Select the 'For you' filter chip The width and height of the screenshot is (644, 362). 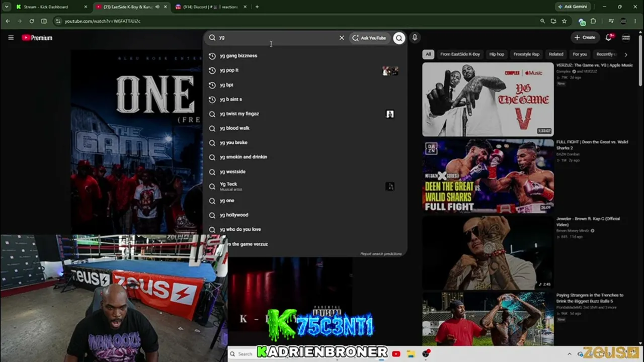point(580,54)
